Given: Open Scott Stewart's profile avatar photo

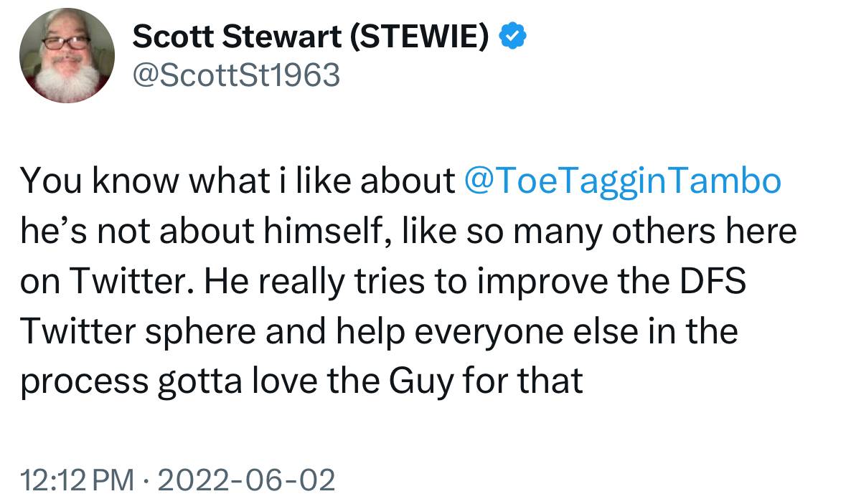Looking at the screenshot, I should (x=66, y=55).
